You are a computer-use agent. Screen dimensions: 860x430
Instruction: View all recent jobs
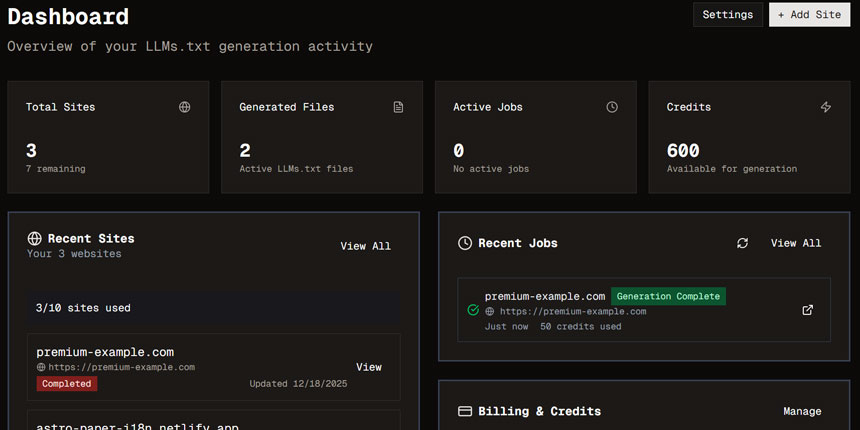pyautogui.click(x=796, y=244)
